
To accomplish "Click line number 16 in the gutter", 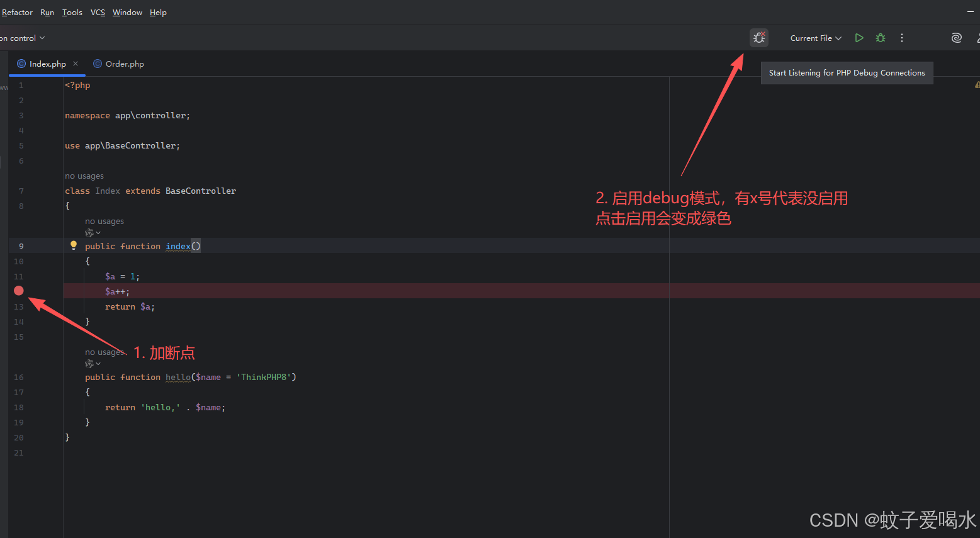I will point(18,376).
